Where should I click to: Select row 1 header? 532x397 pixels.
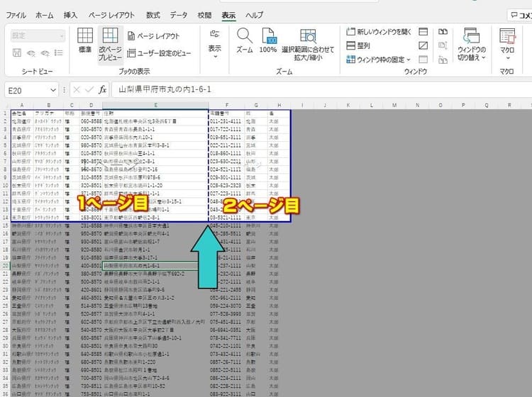[6, 113]
